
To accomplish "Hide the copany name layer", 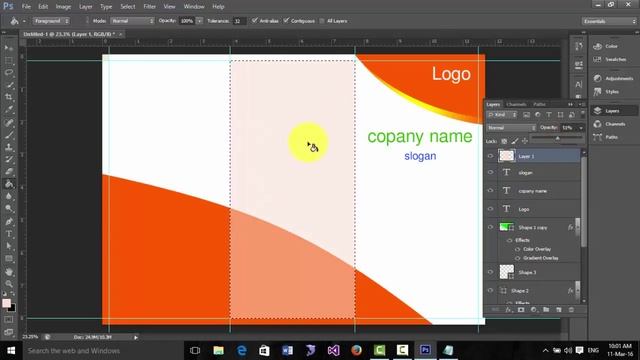I will (491, 191).
